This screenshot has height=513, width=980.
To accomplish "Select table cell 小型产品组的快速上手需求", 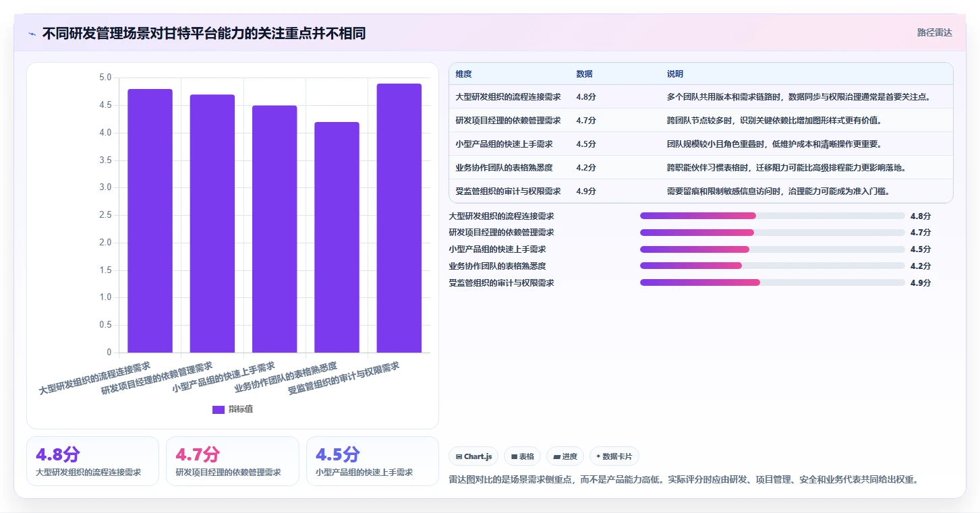I will [504, 144].
